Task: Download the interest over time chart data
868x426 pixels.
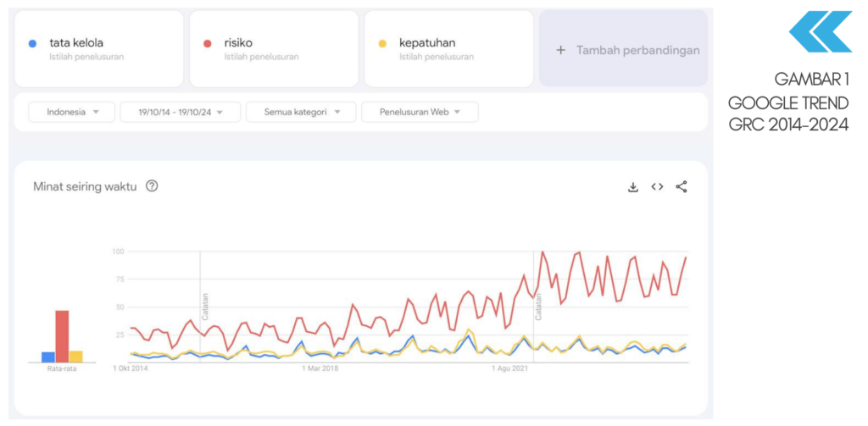Action: (632, 187)
